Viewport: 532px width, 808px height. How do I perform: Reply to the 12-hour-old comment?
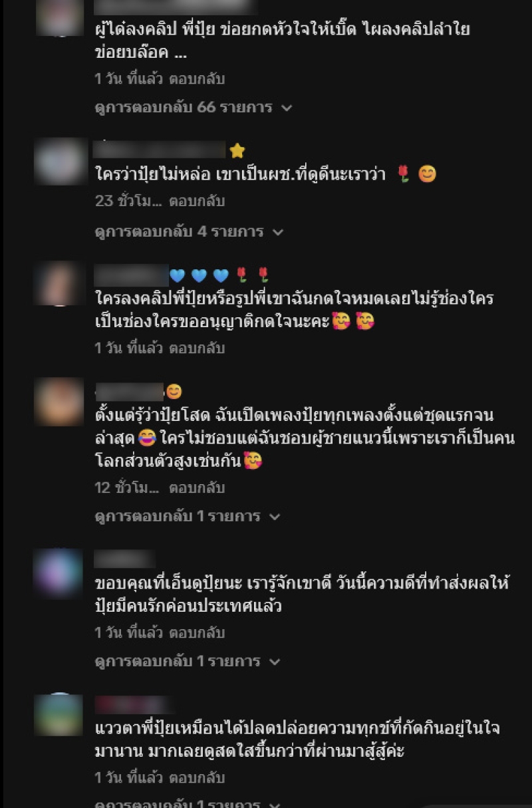197,488
